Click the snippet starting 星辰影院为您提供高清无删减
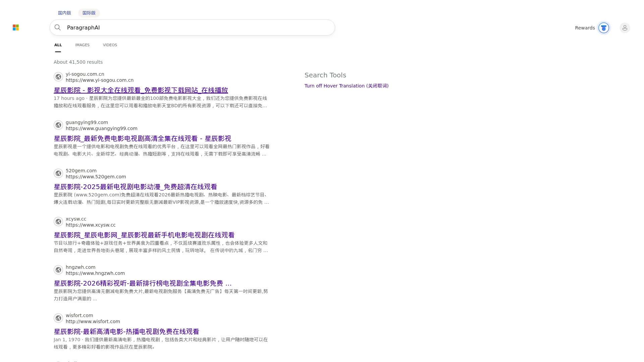Screen dimensions: 644x362 (x=161, y=295)
